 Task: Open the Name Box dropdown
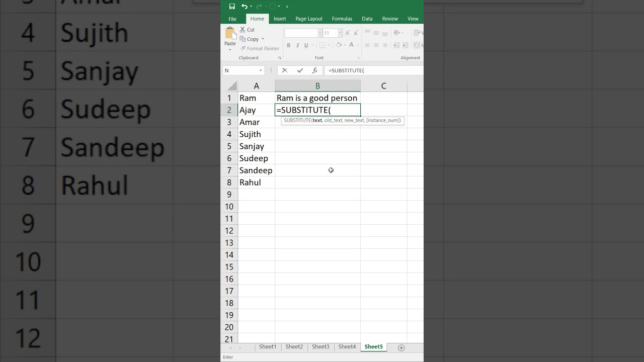[261, 70]
